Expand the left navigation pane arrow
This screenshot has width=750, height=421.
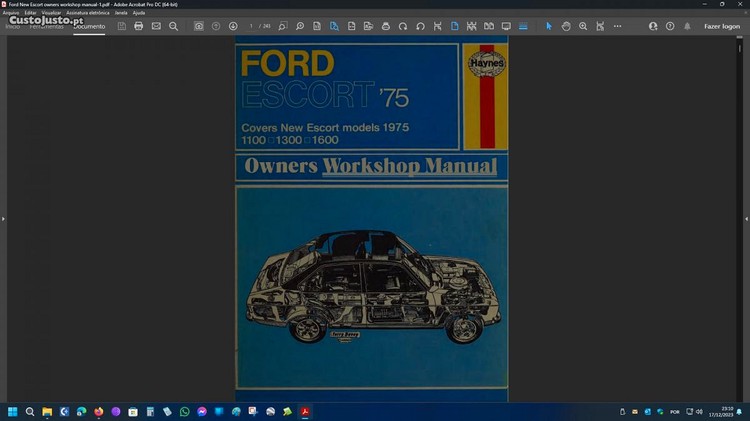(3, 218)
